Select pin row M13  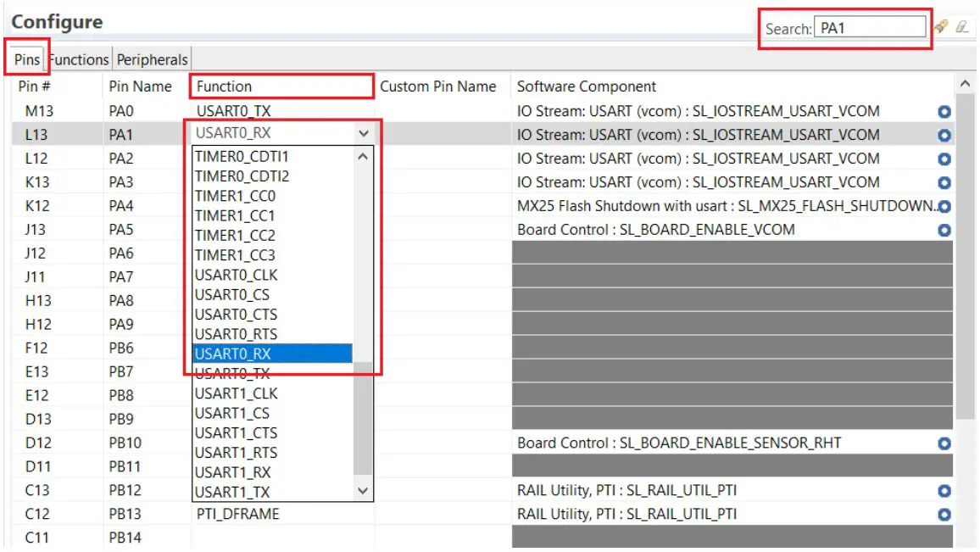click(x=39, y=110)
